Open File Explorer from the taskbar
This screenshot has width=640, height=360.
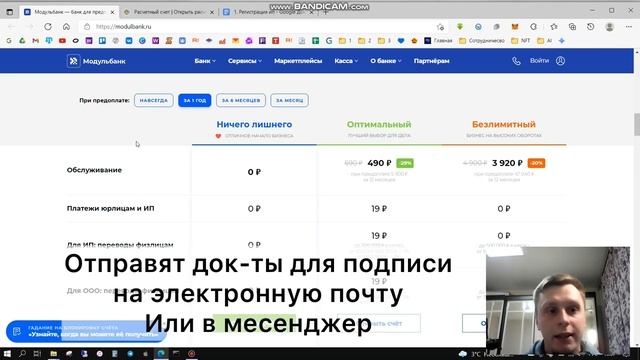pos(53,353)
